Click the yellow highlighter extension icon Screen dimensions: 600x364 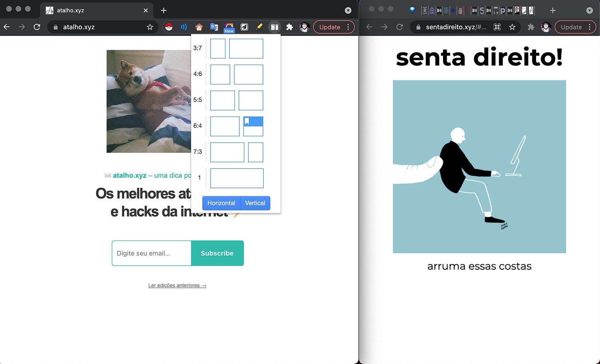tap(259, 27)
